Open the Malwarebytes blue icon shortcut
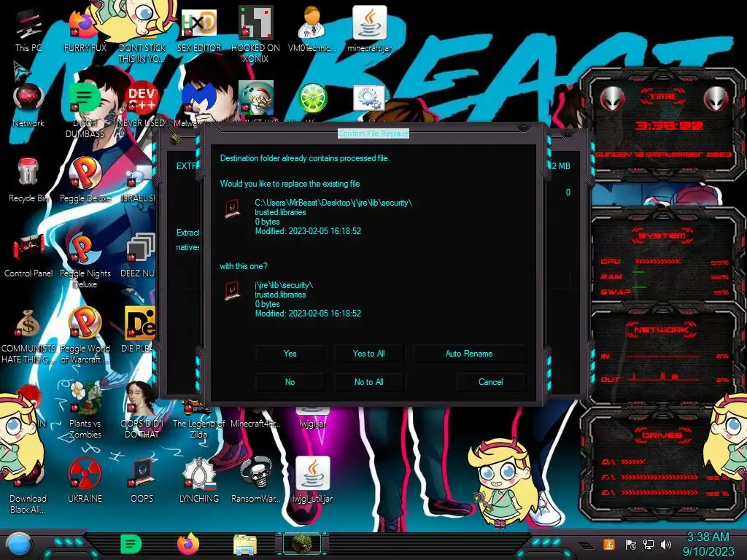The image size is (747, 560). pyautogui.click(x=199, y=105)
